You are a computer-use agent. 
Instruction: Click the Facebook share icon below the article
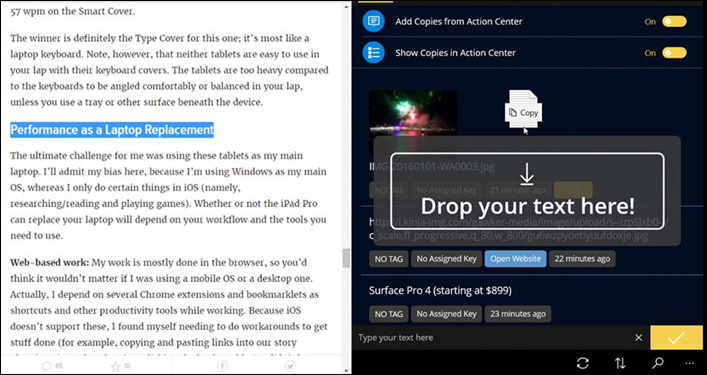point(222,366)
